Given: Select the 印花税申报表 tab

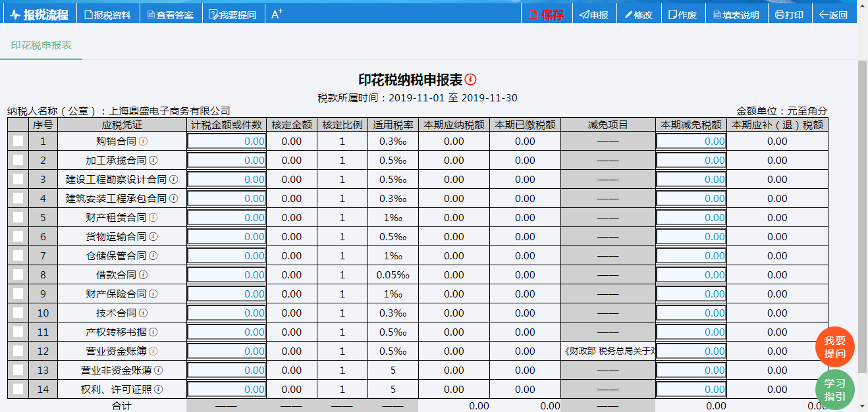Looking at the screenshot, I should (x=41, y=45).
